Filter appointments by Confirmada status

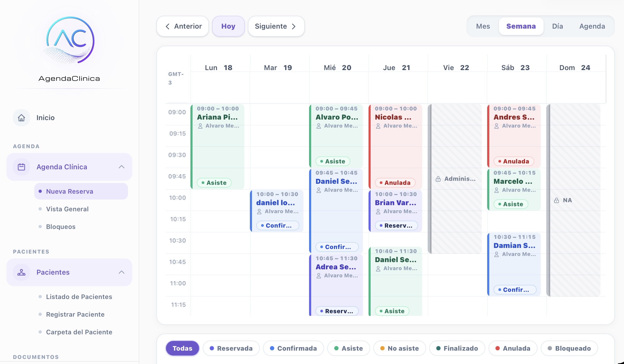click(293, 348)
